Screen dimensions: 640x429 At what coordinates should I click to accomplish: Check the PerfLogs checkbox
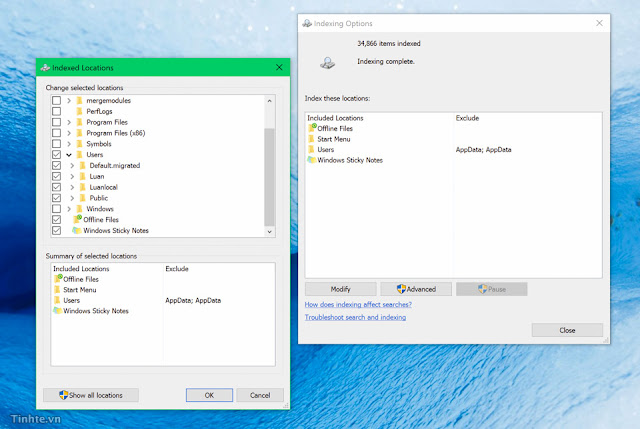[56, 111]
